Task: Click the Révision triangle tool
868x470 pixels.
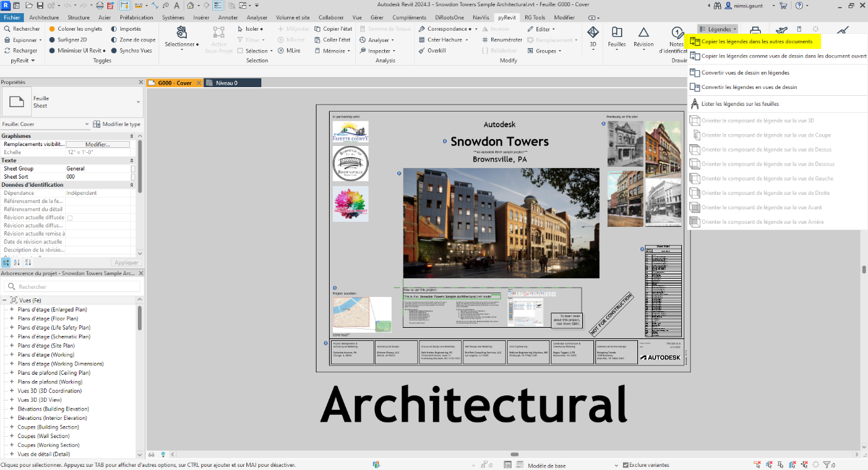Action: 644,37
